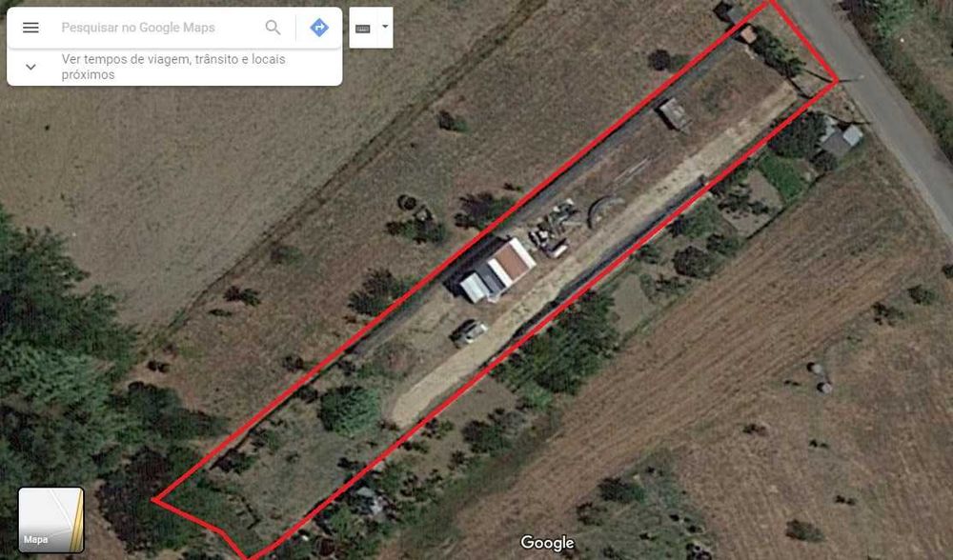Click the Google logo at the bottom
The width and height of the screenshot is (953, 560).
(x=547, y=543)
